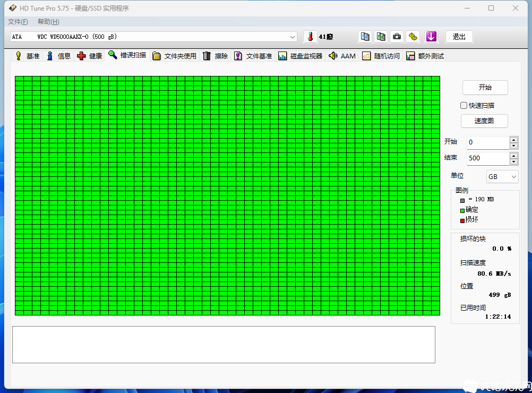Open the 磁盘监视器 tab
Image resolution: width=532 pixels, height=393 pixels.
[x=300, y=56]
